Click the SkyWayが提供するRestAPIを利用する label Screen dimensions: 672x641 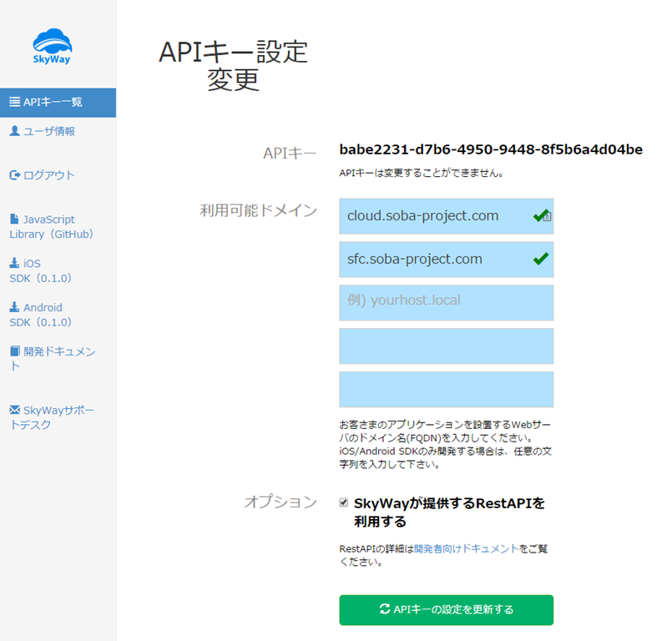pyautogui.click(x=449, y=512)
